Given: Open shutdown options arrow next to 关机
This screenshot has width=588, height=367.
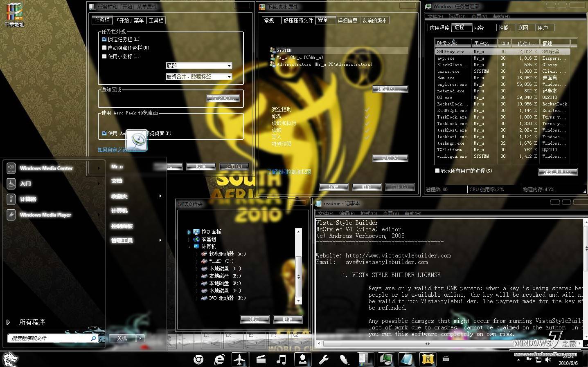Looking at the screenshot, I should coord(140,338).
